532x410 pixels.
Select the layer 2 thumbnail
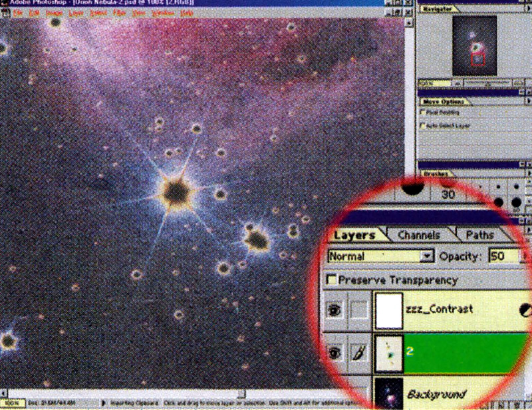(x=389, y=353)
